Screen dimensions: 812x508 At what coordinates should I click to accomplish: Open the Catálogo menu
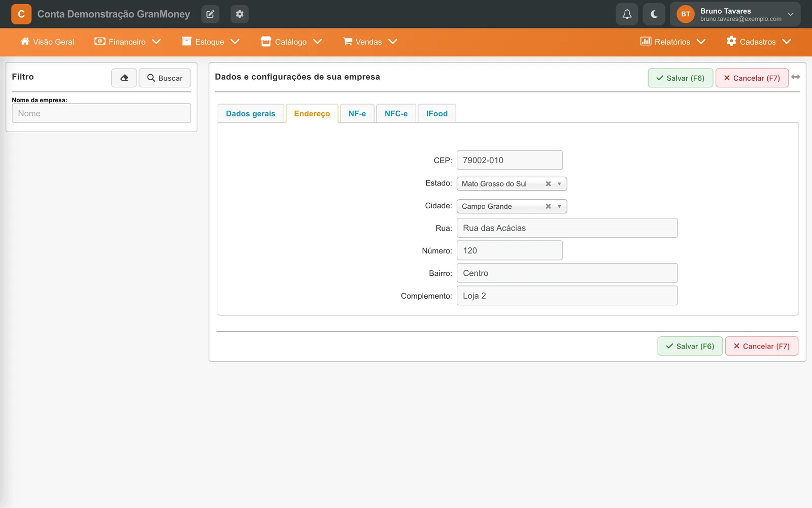(291, 42)
